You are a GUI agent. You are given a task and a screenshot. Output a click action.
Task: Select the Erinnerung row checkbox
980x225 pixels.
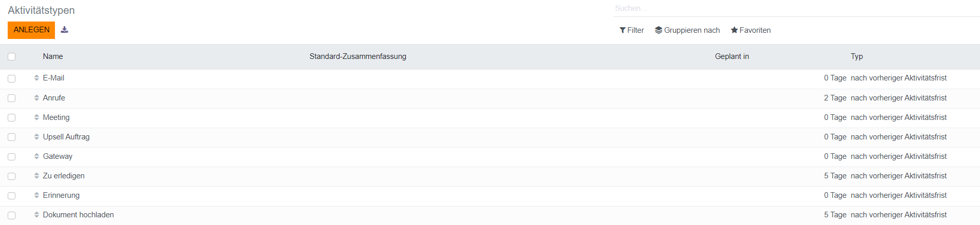click(12, 196)
